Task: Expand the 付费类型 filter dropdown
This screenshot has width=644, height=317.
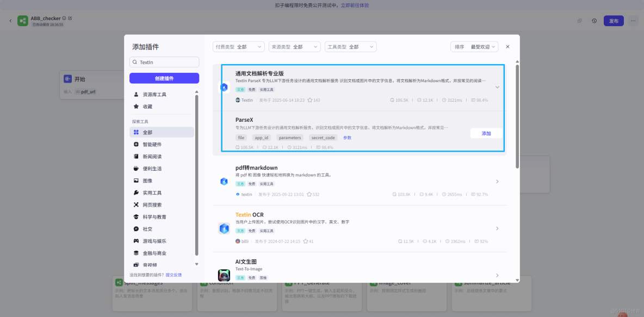Action: click(x=238, y=47)
